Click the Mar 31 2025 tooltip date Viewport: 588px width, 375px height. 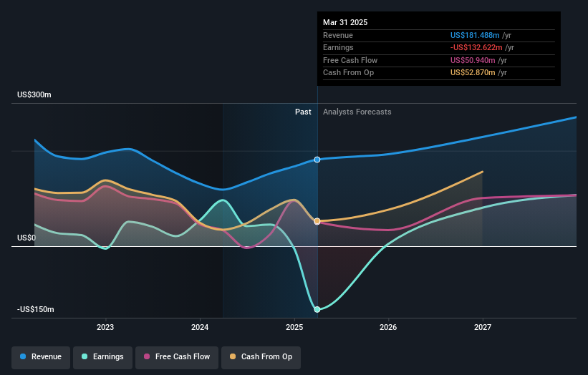click(x=345, y=22)
